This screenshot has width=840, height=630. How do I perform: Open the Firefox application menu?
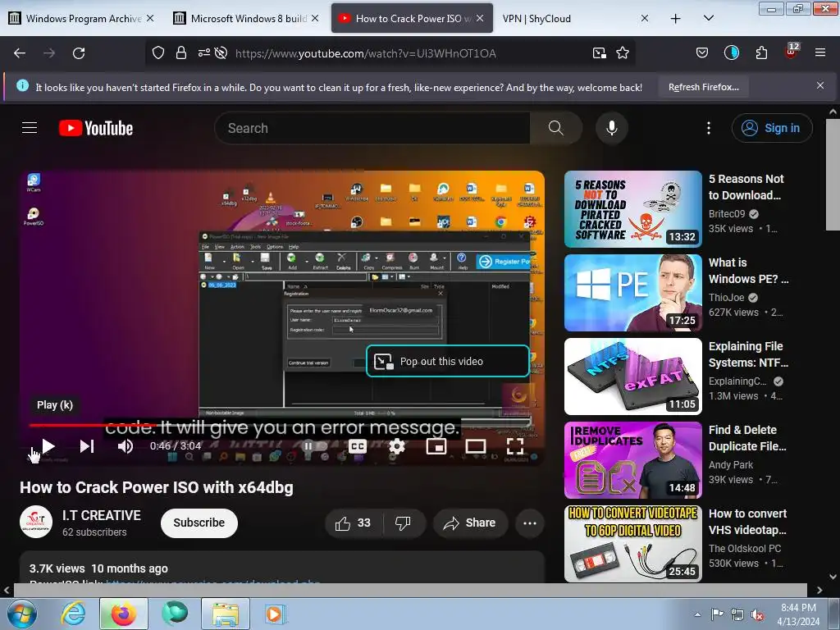tap(819, 52)
